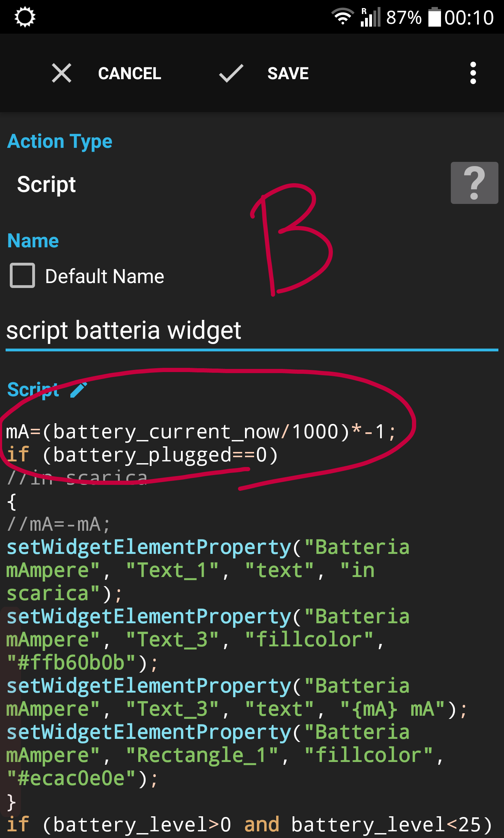Open the three-dot overflow menu
The image size is (504, 838).
(473, 73)
